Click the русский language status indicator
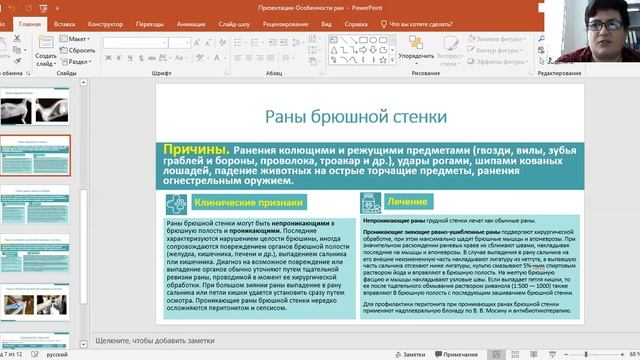Viewport: 640px width, 360px height. pos(57,354)
